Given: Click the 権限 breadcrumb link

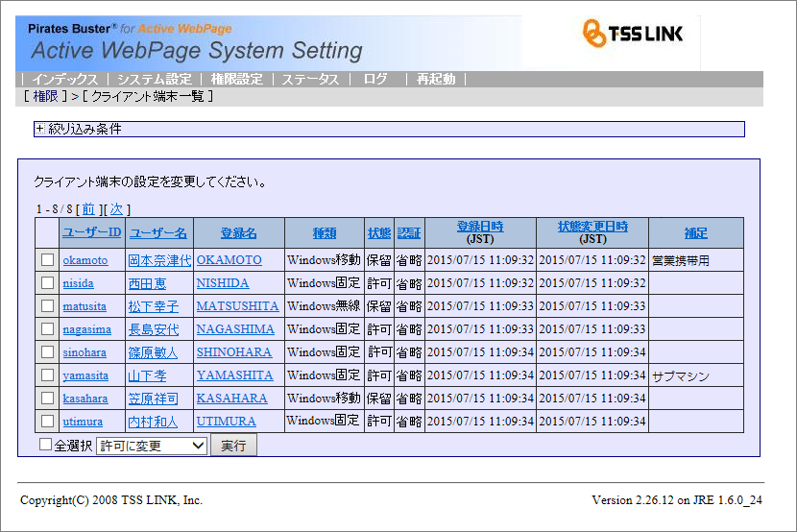Looking at the screenshot, I should [45, 97].
